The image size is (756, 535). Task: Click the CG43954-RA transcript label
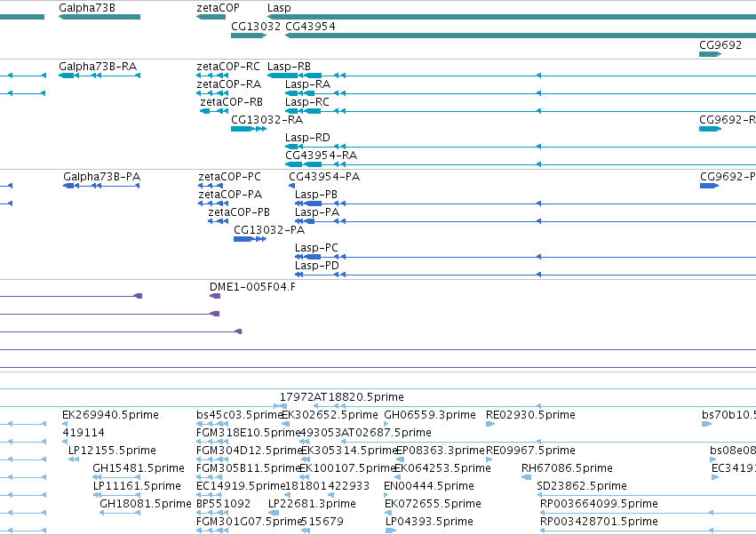(x=321, y=156)
